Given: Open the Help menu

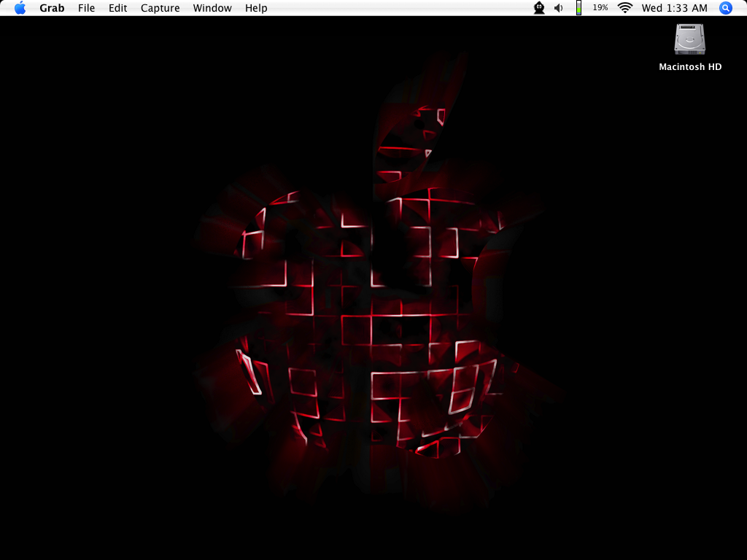Looking at the screenshot, I should tap(256, 8).
